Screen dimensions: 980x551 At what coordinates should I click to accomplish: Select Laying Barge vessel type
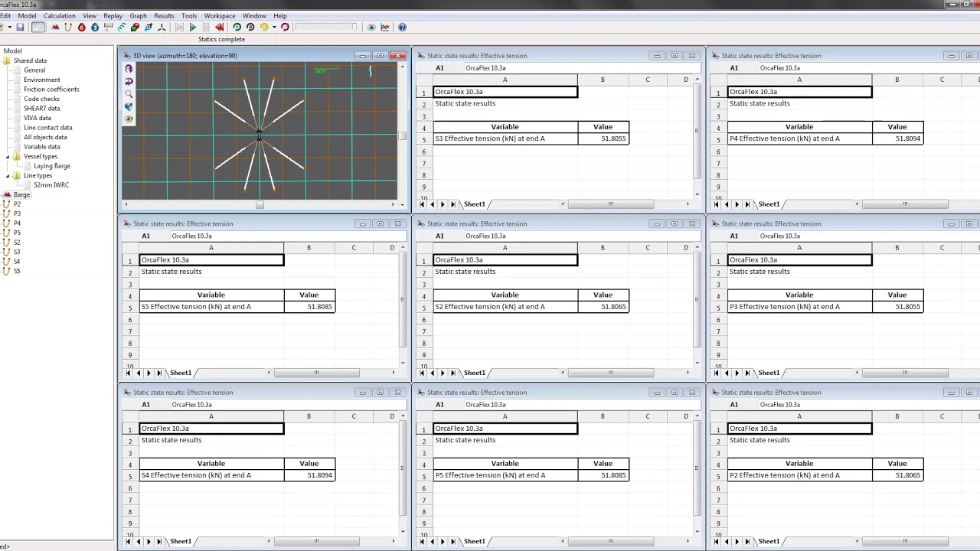click(x=51, y=166)
